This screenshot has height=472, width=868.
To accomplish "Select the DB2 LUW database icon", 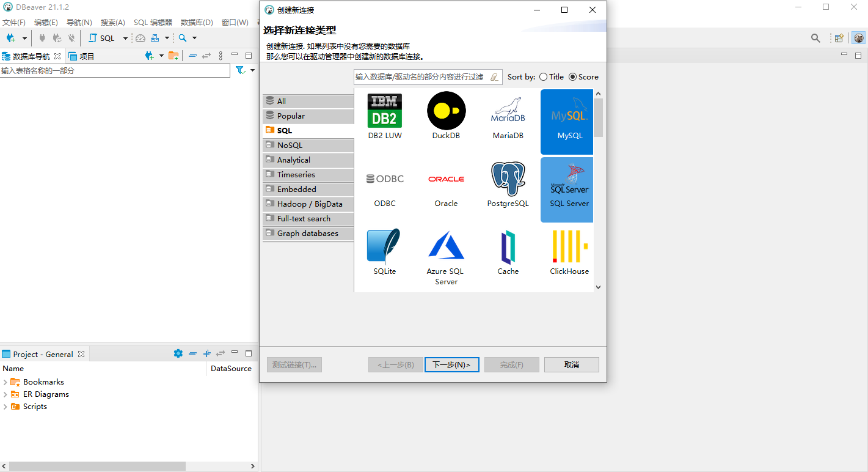I will (x=385, y=111).
